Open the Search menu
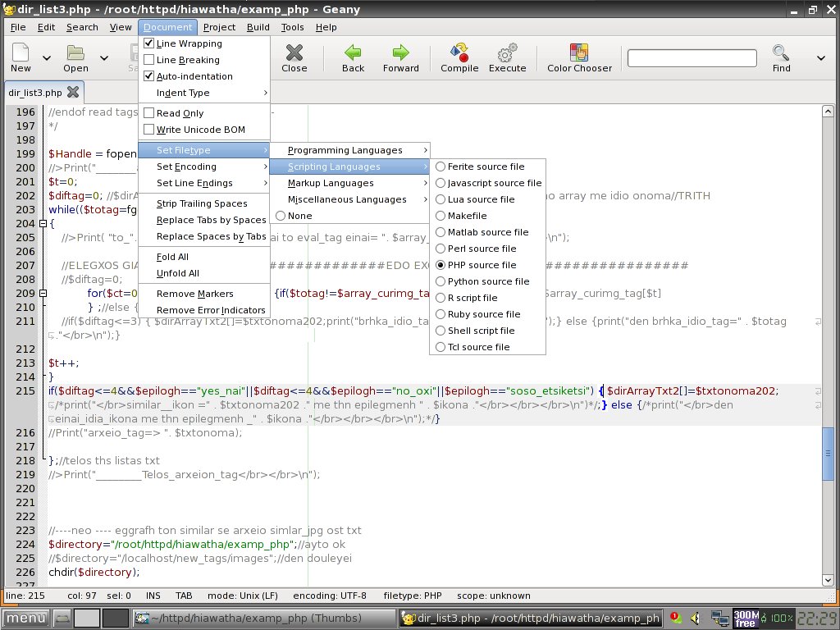840x630 pixels. pyautogui.click(x=82, y=27)
